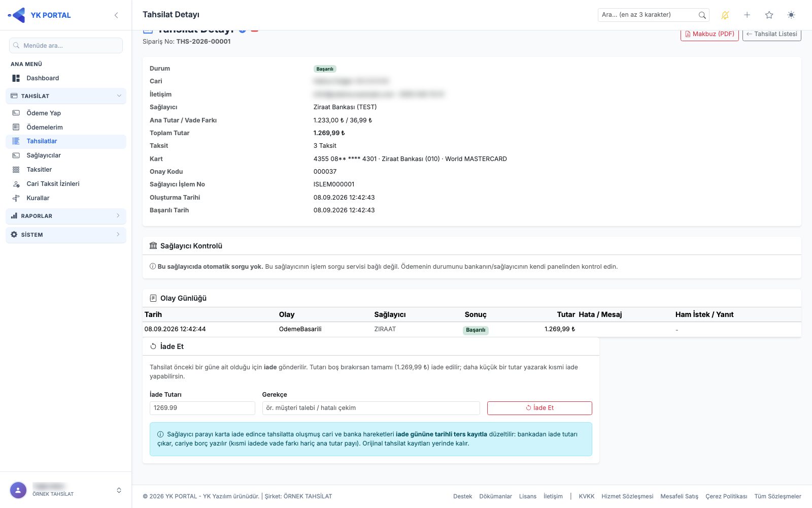The height and width of the screenshot is (508, 812).
Task: Toggle light/dark theme sun icon
Action: 791,15
